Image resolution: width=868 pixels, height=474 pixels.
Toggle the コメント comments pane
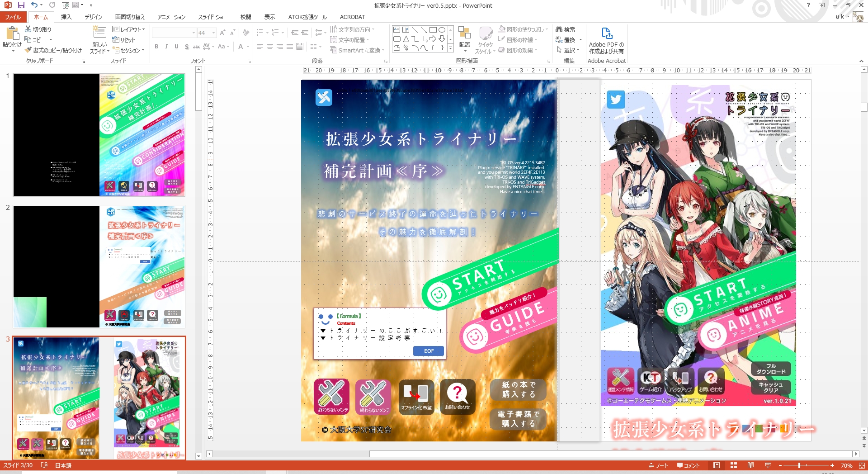[x=688, y=465]
